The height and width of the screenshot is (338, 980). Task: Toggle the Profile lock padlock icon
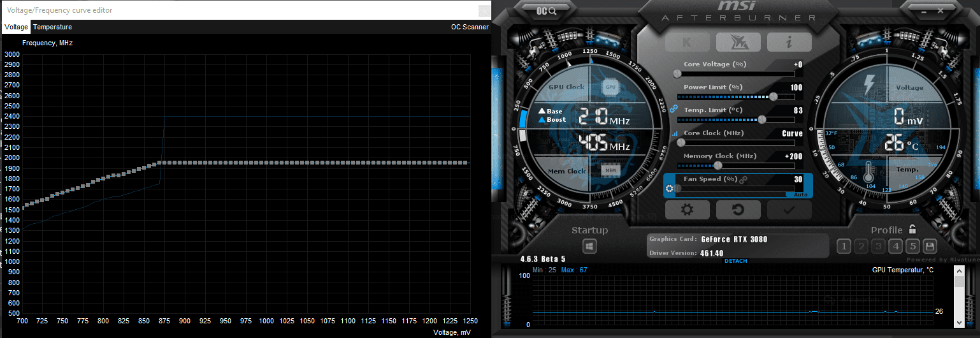[912, 230]
